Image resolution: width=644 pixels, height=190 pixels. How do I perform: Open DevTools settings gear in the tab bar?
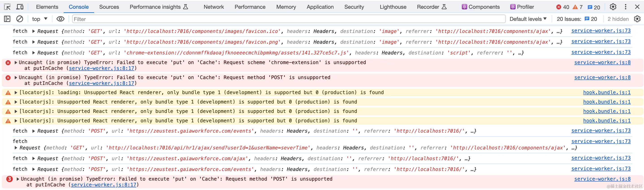coord(613,7)
